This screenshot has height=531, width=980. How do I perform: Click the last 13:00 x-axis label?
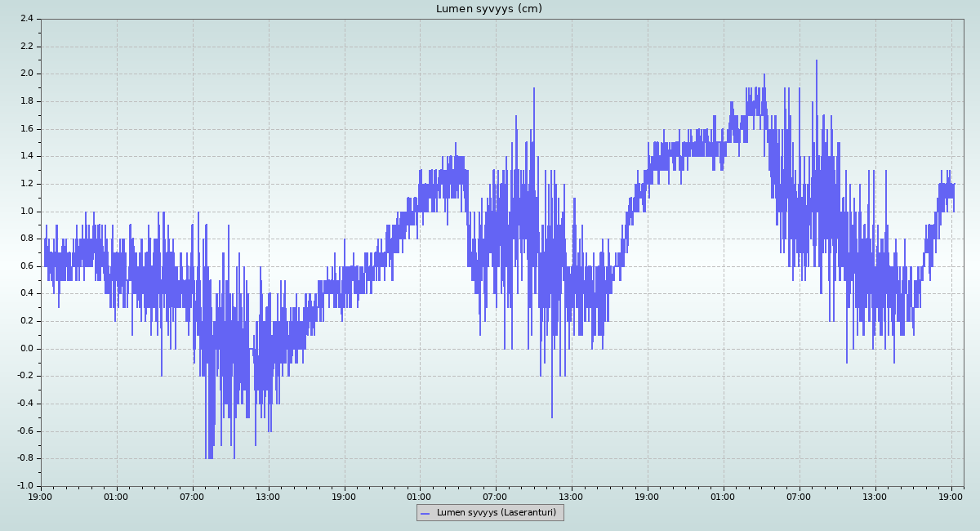875,497
